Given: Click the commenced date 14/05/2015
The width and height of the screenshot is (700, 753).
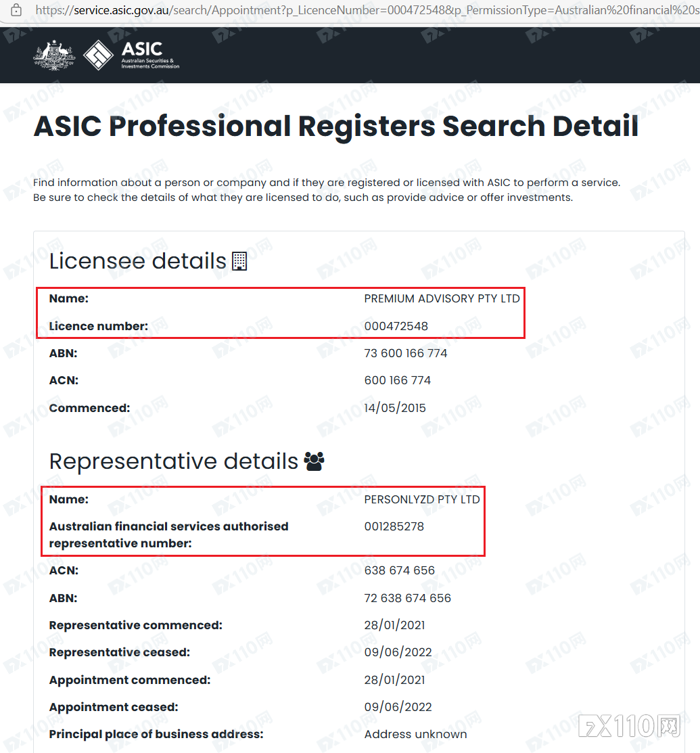Looking at the screenshot, I should [395, 408].
